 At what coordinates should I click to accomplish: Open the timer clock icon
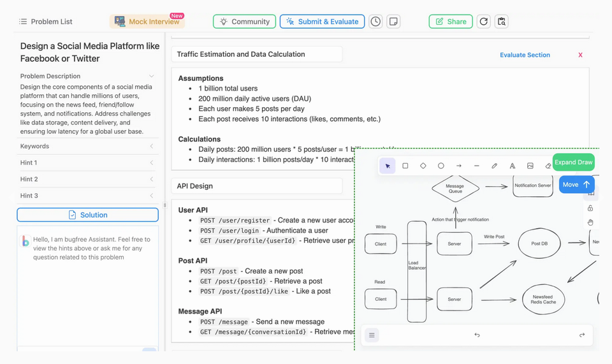click(375, 22)
